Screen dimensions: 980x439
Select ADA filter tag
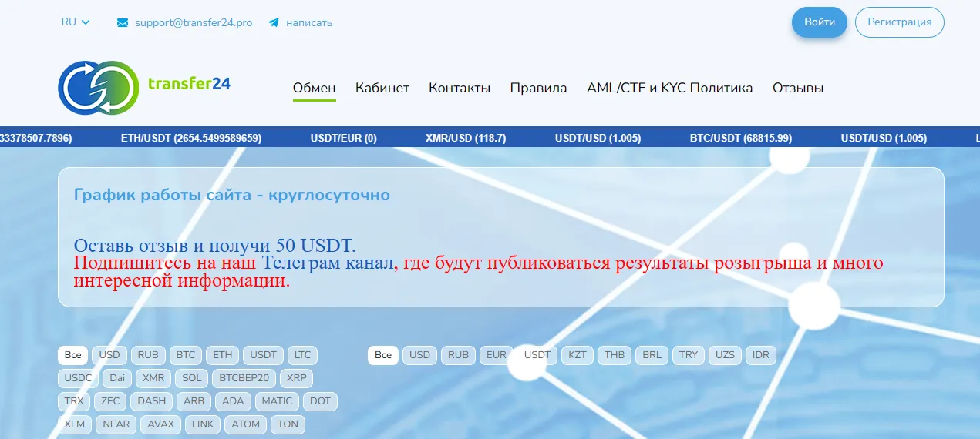[233, 401]
